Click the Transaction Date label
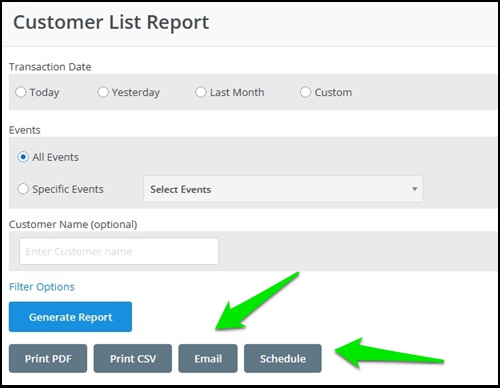The width and height of the screenshot is (500, 388). tap(50, 67)
